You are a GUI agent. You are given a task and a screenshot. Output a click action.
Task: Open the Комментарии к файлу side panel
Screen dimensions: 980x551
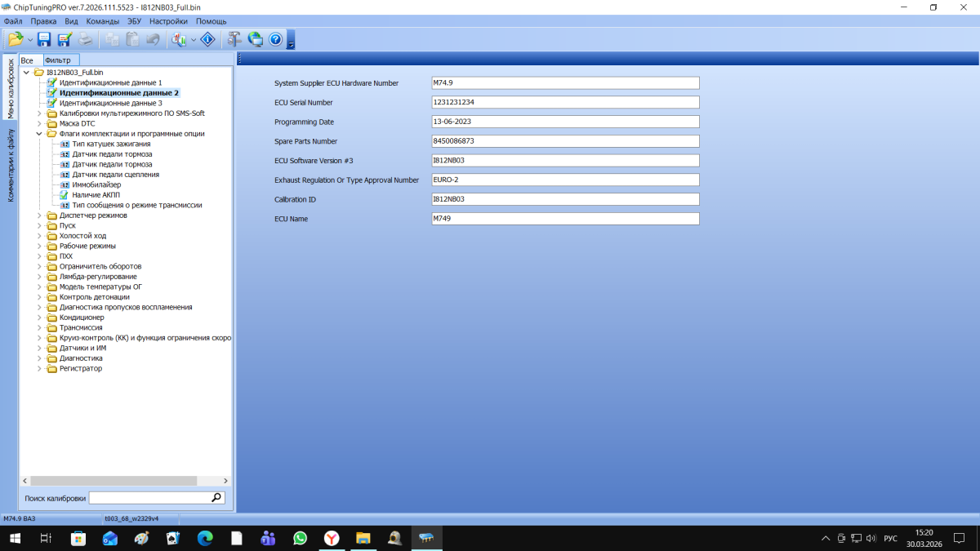click(x=11, y=165)
